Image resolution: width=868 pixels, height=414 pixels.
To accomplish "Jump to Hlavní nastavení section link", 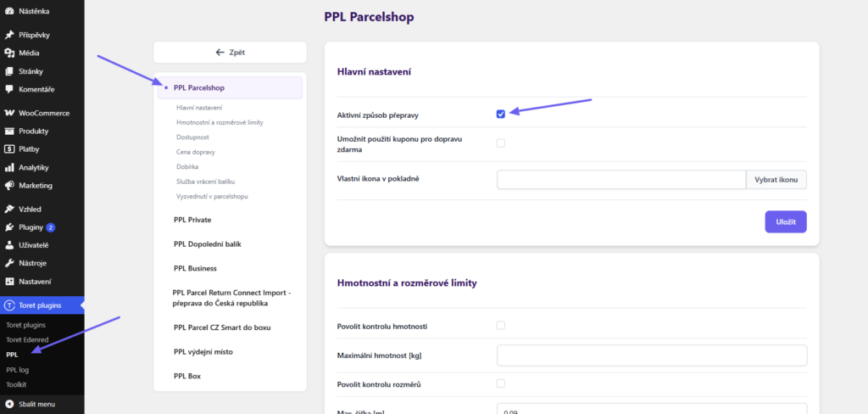I will [x=199, y=108].
